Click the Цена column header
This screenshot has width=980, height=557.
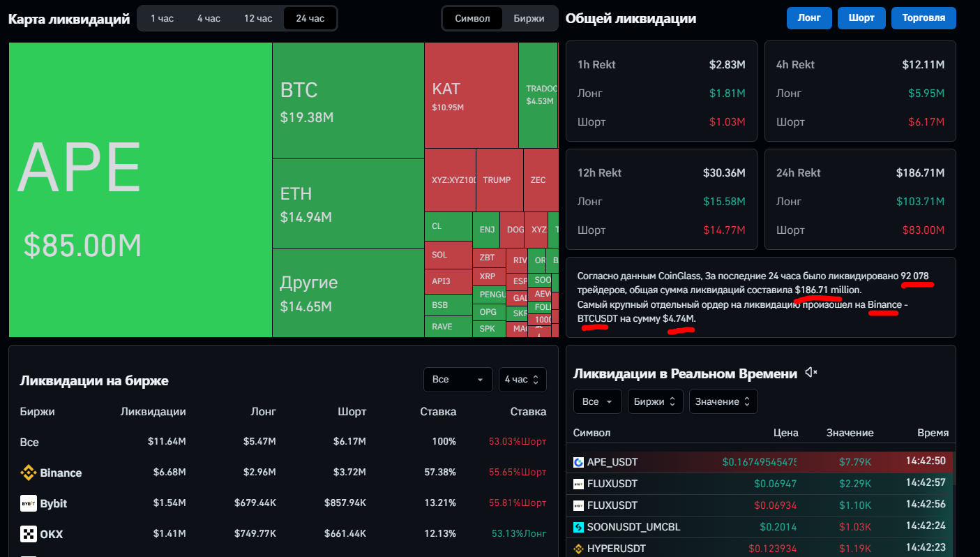coord(786,433)
